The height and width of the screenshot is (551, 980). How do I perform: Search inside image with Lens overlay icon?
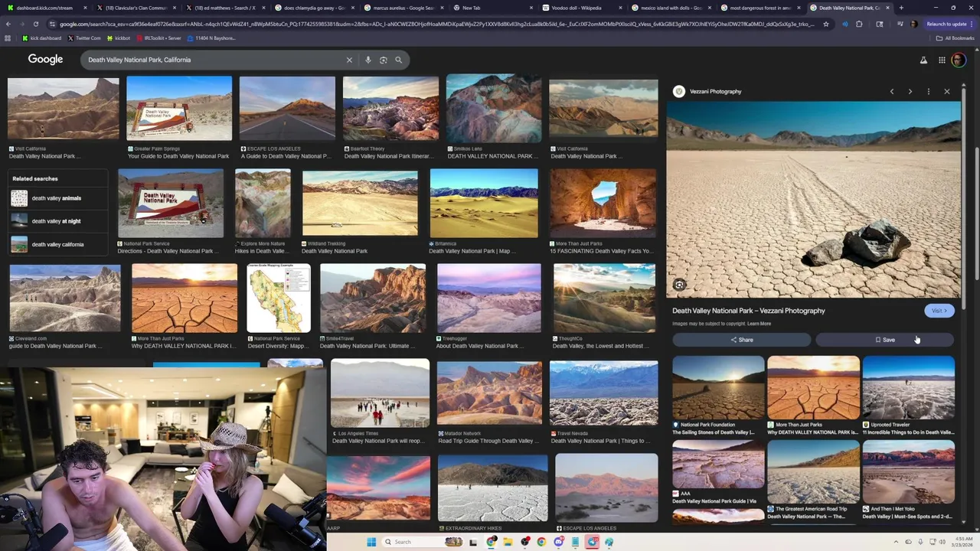click(x=679, y=285)
